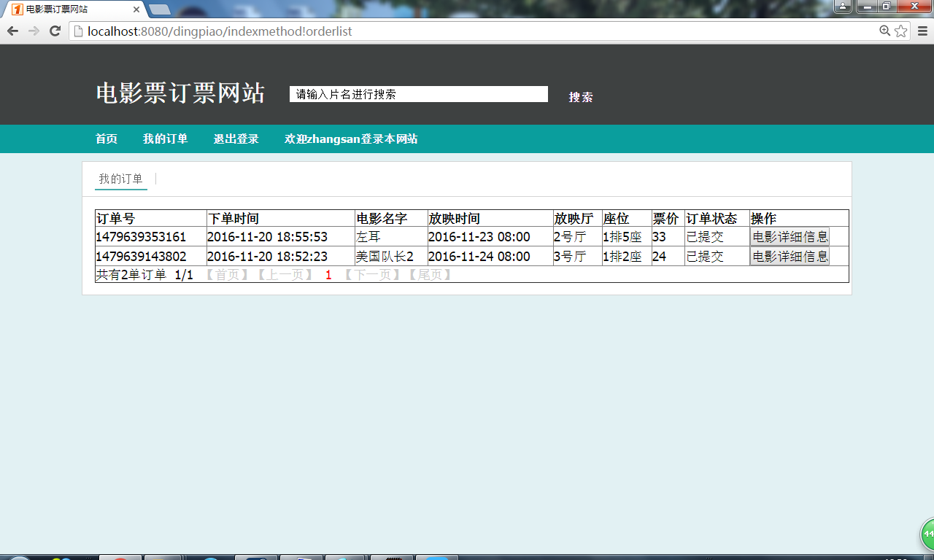The image size is (934, 560).
Task: Open a new browser tab
Action: coord(160,9)
